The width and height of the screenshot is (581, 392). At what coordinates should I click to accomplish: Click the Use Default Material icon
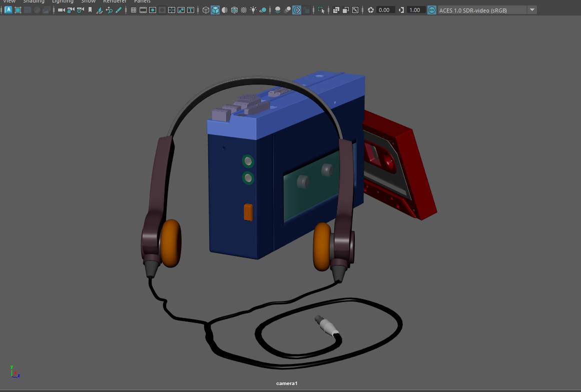[x=225, y=10]
